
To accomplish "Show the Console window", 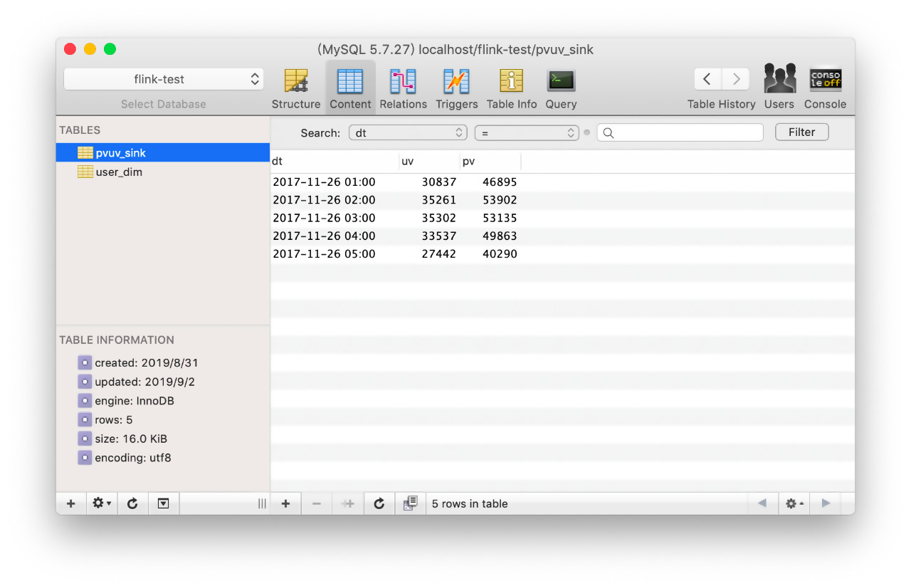I will point(825,88).
